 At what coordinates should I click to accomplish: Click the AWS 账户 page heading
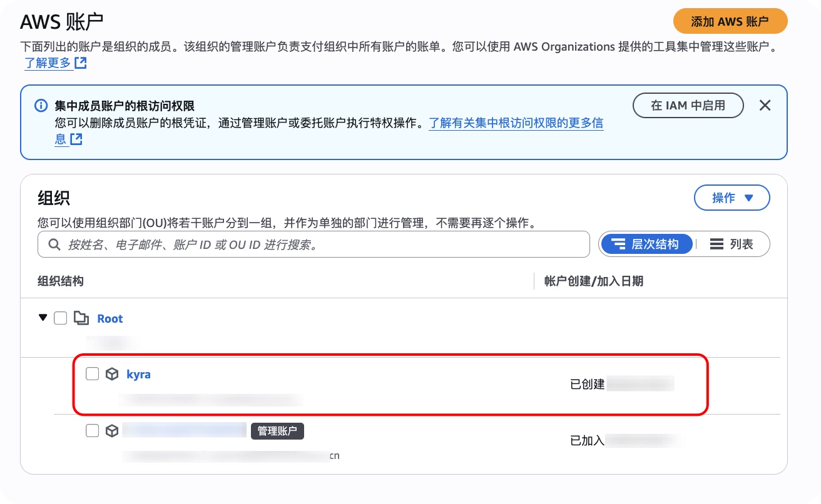61,22
